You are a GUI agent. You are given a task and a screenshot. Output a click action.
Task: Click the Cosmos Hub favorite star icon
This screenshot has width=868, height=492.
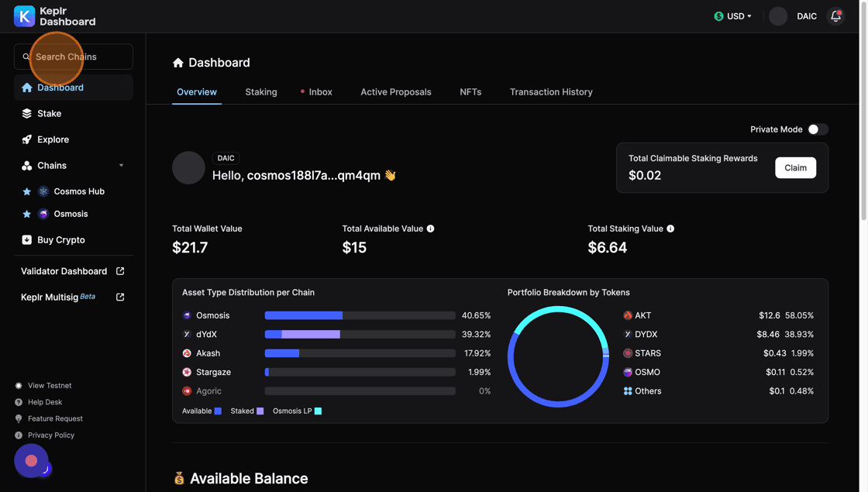coord(27,191)
